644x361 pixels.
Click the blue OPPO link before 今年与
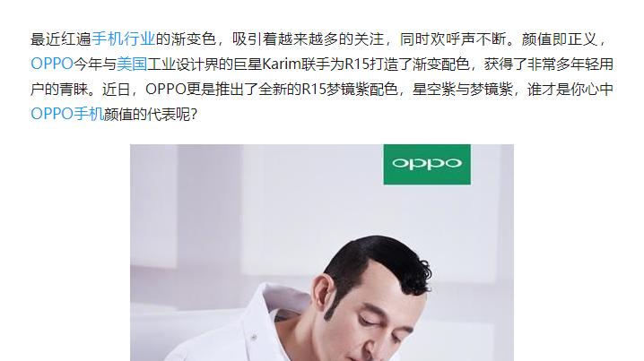pos(52,64)
